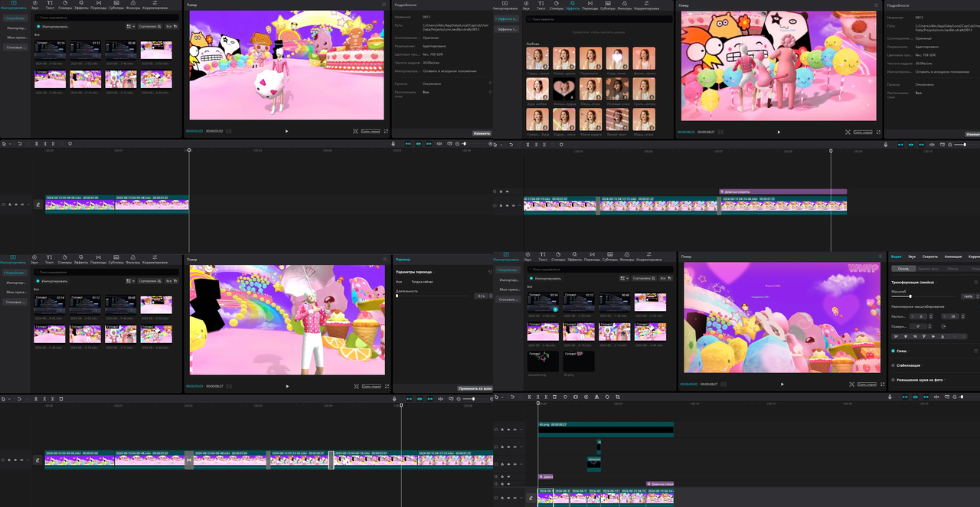Click the Применить ко всем button
Viewport: 980px width, 507px height.
pos(475,388)
